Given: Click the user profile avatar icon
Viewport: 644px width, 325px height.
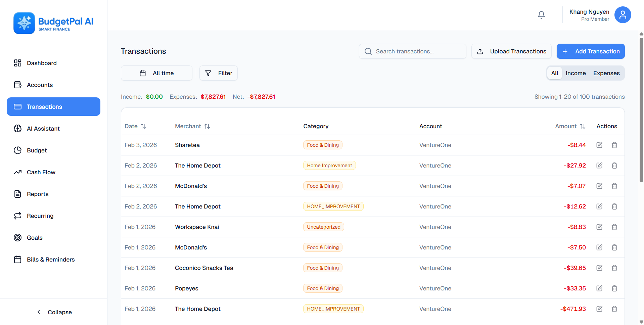Looking at the screenshot, I should coord(622,15).
